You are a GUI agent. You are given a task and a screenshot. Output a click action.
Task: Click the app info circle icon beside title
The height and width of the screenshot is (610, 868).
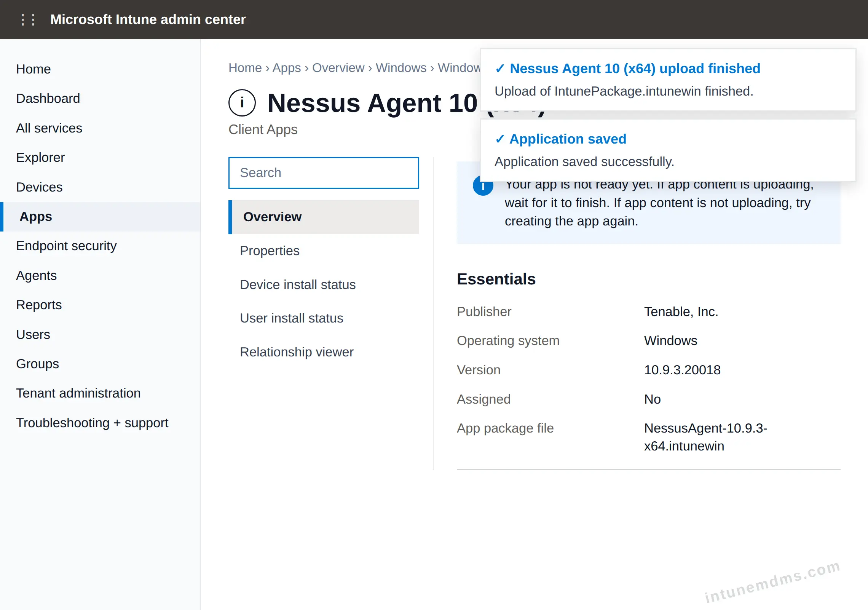pyautogui.click(x=242, y=103)
